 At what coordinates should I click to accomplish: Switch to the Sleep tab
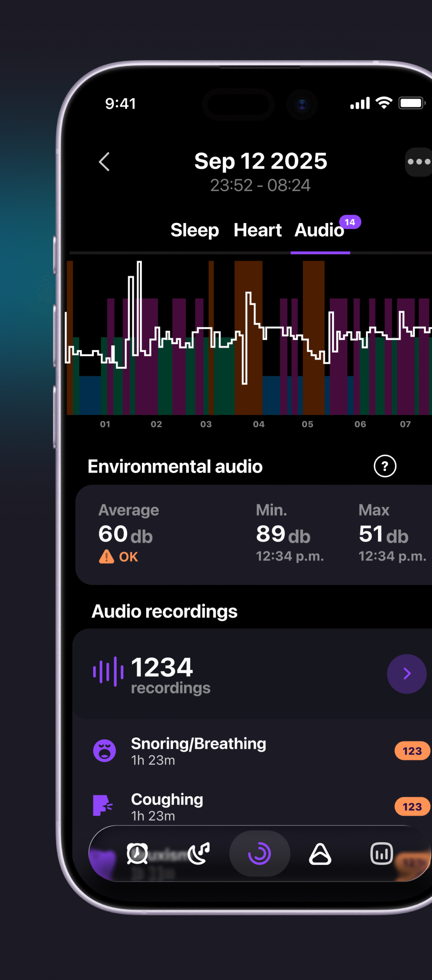point(194,230)
